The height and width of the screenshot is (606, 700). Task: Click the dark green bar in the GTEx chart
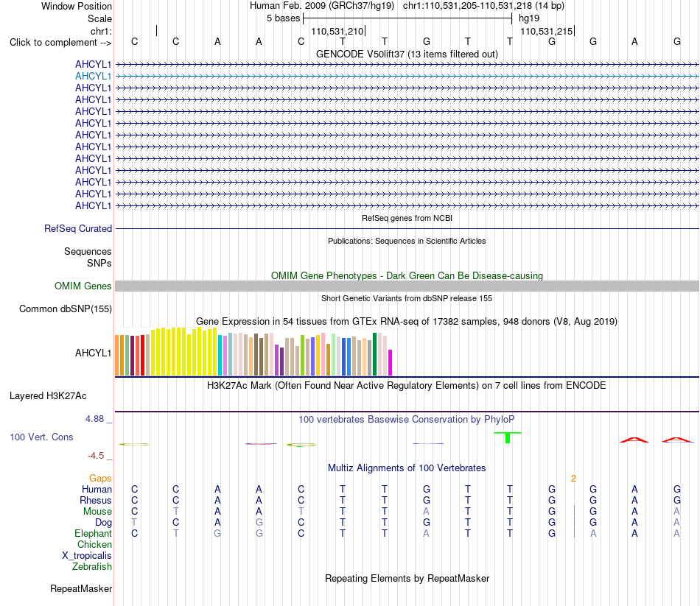(x=374, y=354)
